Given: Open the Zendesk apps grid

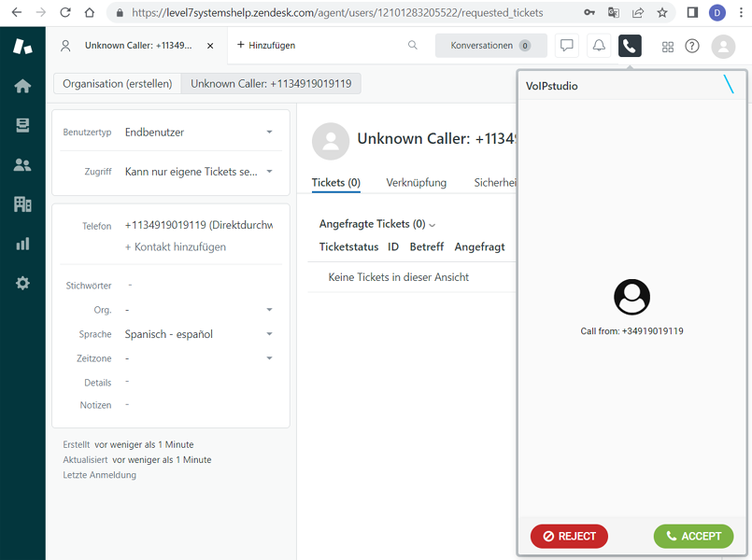Looking at the screenshot, I should point(667,46).
